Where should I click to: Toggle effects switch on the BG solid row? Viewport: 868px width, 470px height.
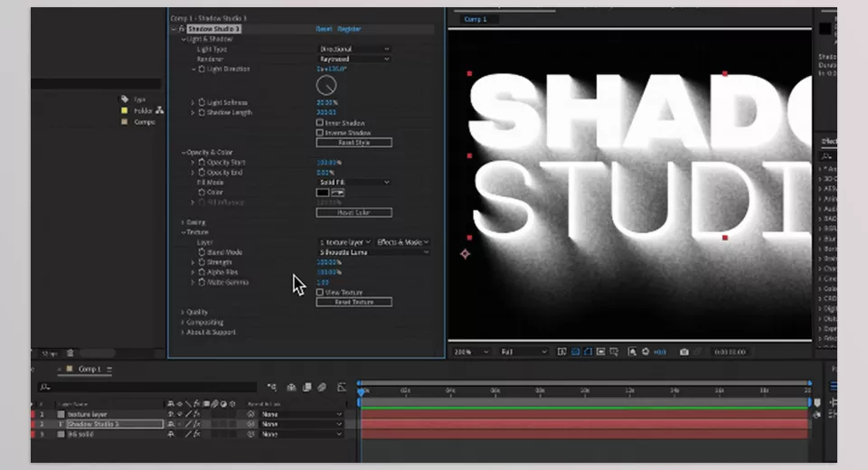196,434
